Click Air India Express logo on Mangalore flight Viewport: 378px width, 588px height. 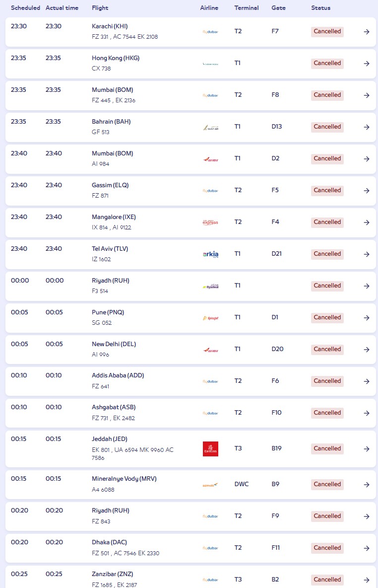(210, 222)
